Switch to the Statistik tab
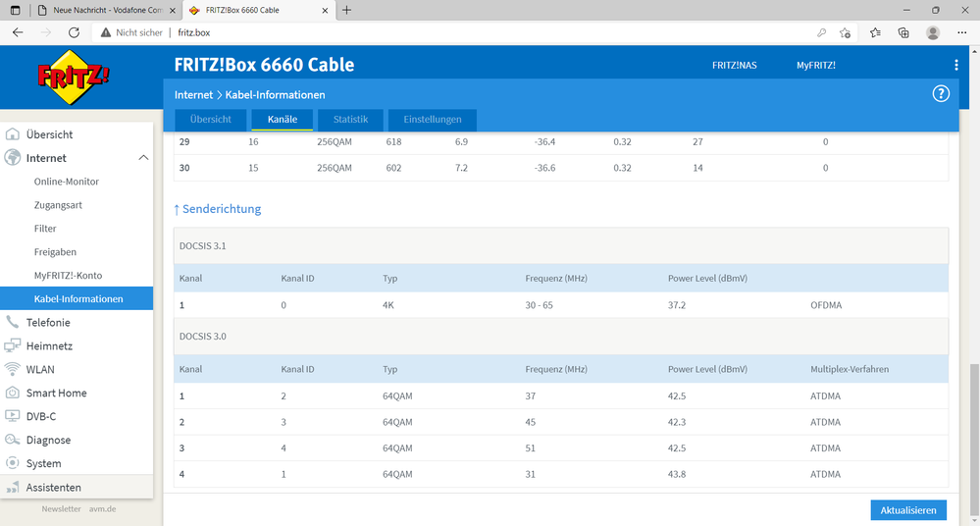The width and height of the screenshot is (980, 526). (350, 120)
